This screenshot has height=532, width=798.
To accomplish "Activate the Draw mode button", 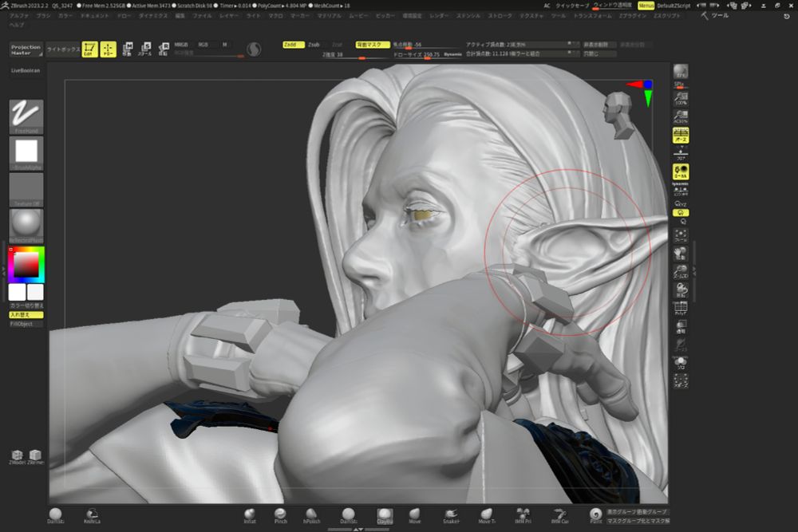I will (x=108, y=49).
